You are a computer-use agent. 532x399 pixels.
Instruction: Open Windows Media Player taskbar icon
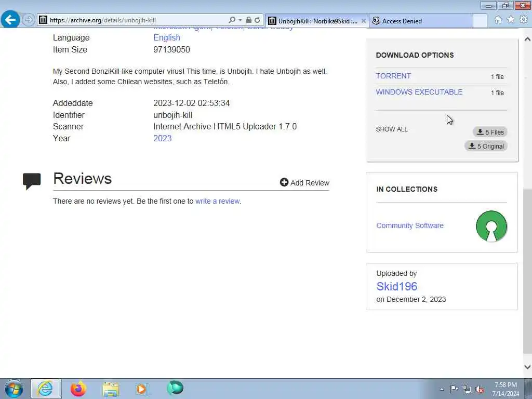142,389
